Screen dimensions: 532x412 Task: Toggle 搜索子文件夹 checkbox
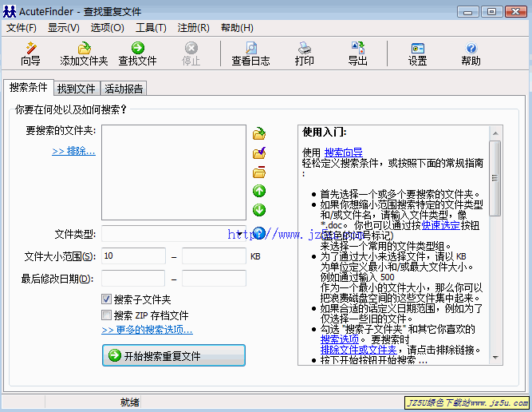106,299
